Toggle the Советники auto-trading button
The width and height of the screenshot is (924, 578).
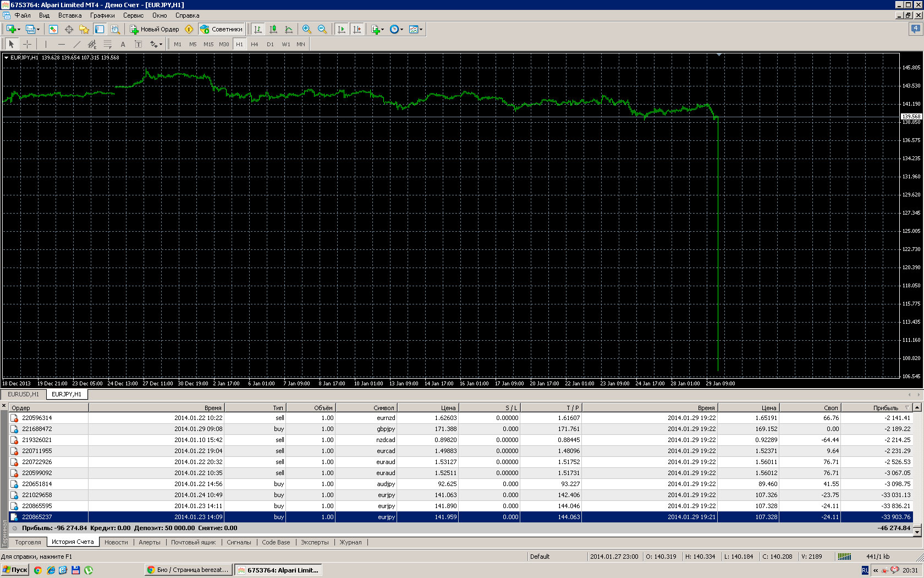(x=221, y=29)
